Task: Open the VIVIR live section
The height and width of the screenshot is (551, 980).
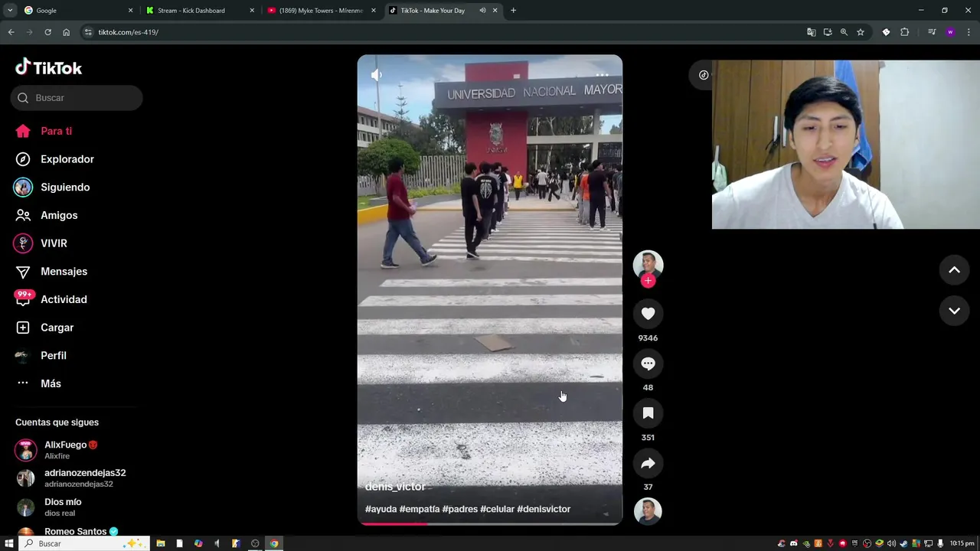Action: pyautogui.click(x=42, y=243)
